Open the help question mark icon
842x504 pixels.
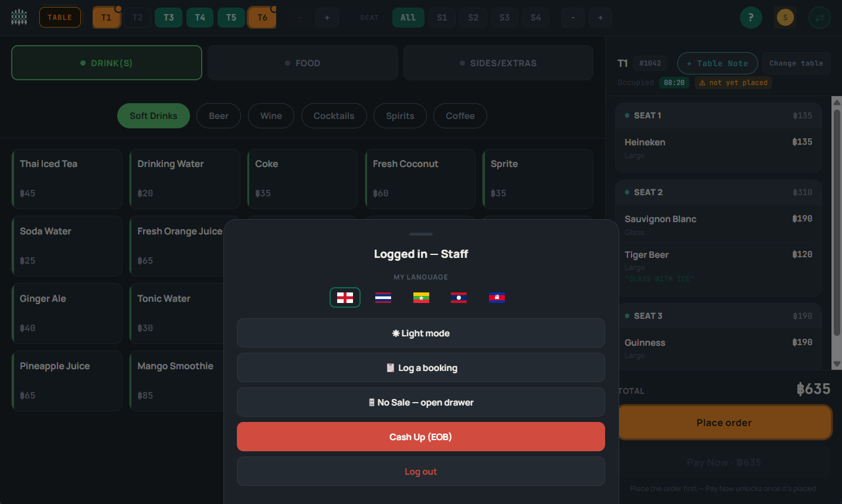pyautogui.click(x=751, y=18)
